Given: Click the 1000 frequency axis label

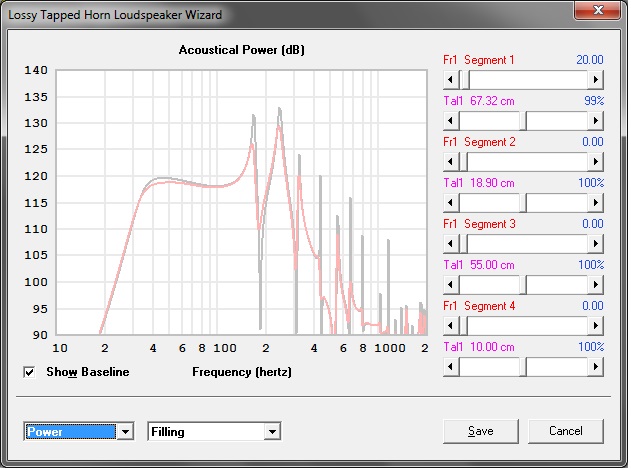Looking at the screenshot, I should pos(390,348).
